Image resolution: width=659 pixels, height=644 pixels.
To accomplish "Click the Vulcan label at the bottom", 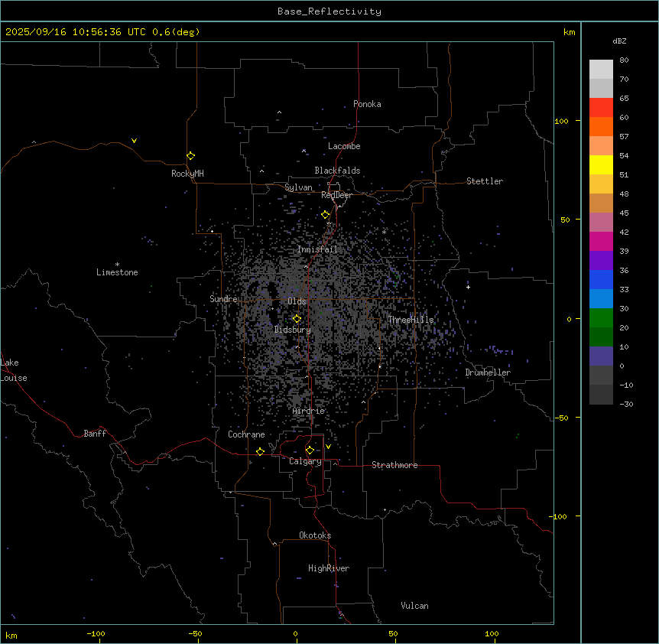I will [x=414, y=606].
